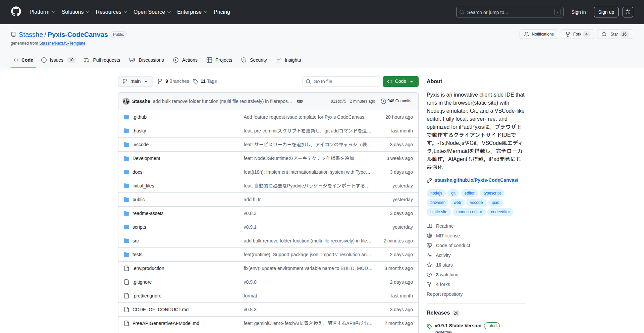Click the GitHub logo
The image size is (644, 333).
[15, 12]
